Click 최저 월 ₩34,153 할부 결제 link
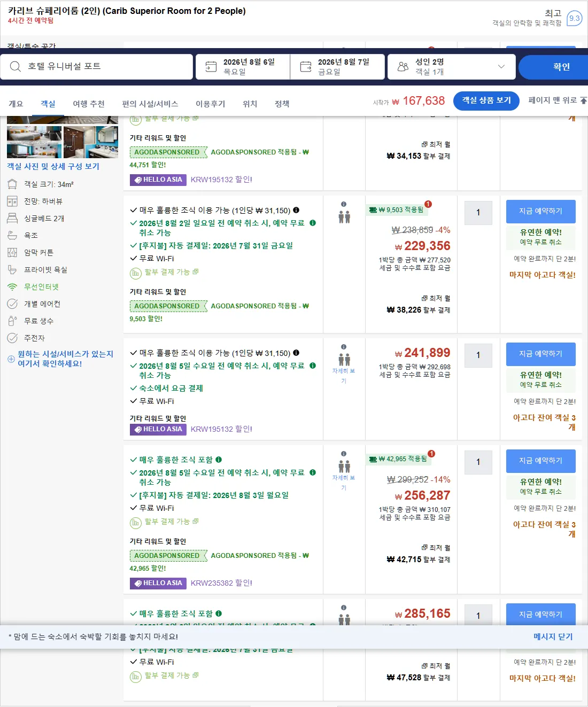The width and height of the screenshot is (588, 707). point(419,151)
